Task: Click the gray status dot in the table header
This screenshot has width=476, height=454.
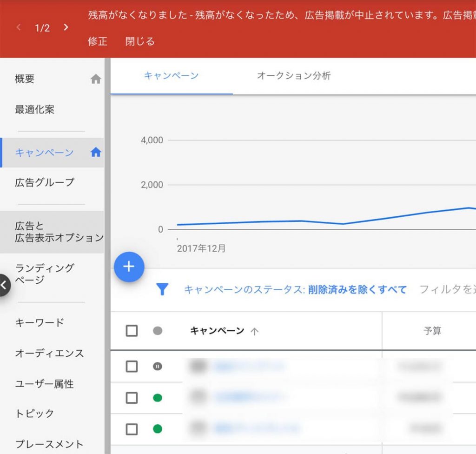Action: (158, 330)
